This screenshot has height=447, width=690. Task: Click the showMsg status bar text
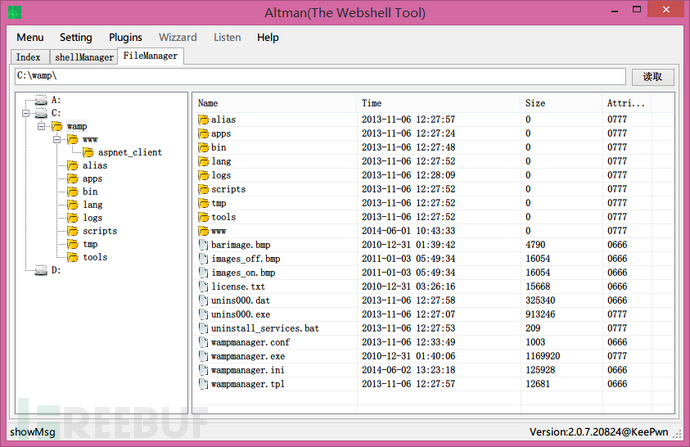point(33,432)
